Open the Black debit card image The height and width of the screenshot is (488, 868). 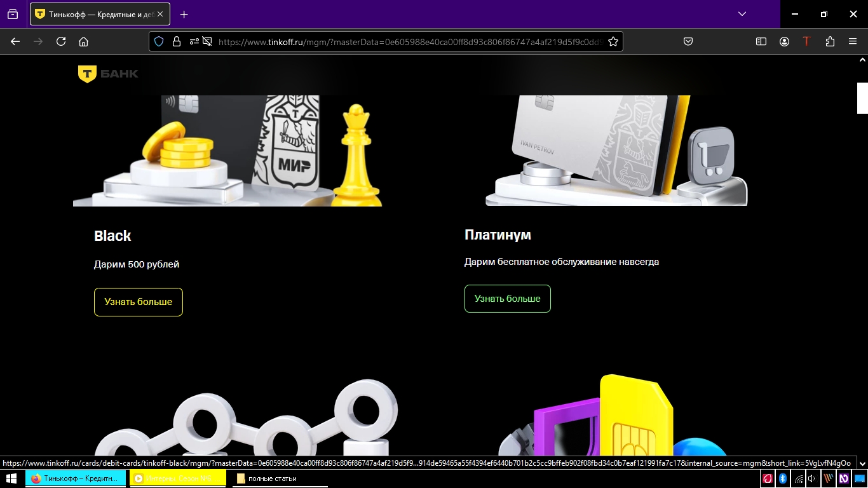pyautogui.click(x=227, y=151)
